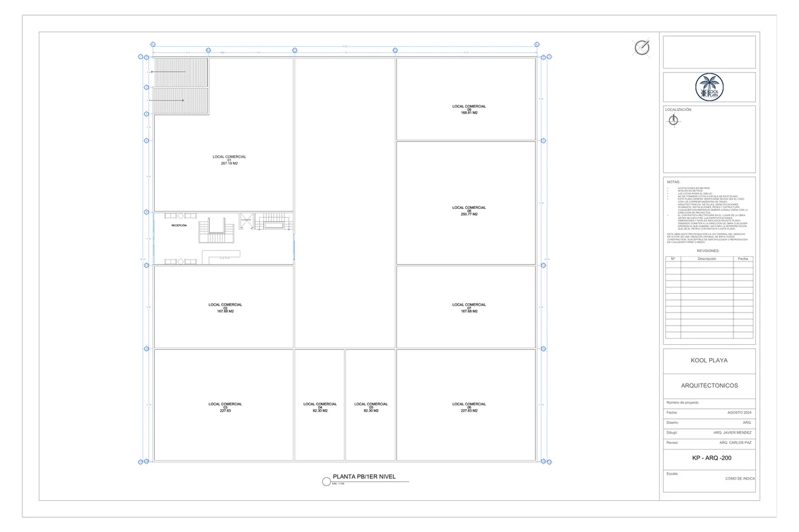799x532 pixels.
Task: Click the LOCALIZACIÓN heading
Action: click(679, 109)
